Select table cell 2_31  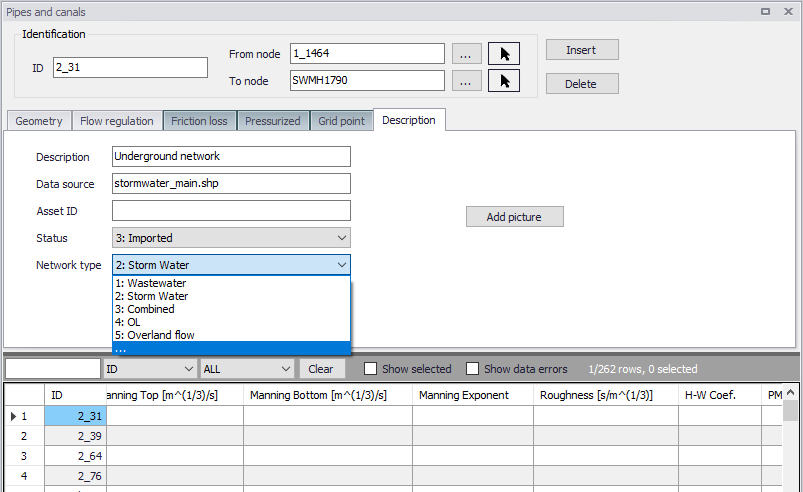75,416
